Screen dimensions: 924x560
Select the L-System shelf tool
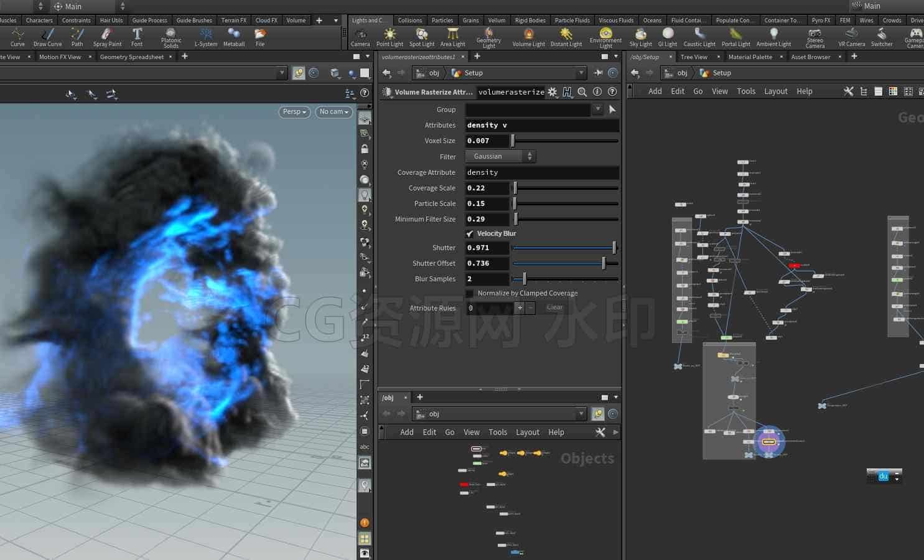(x=206, y=37)
